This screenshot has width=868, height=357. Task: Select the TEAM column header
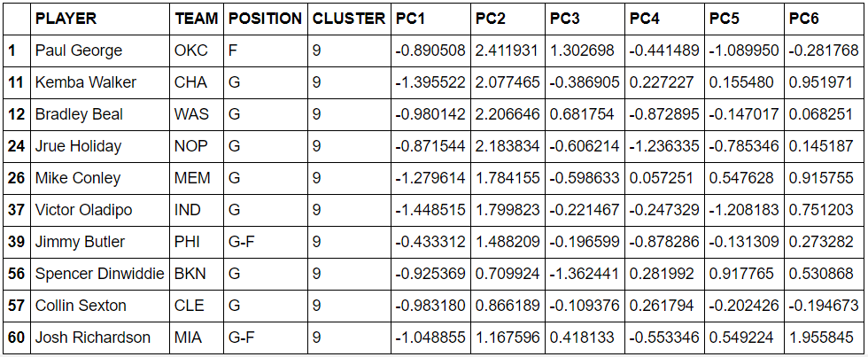point(197,19)
